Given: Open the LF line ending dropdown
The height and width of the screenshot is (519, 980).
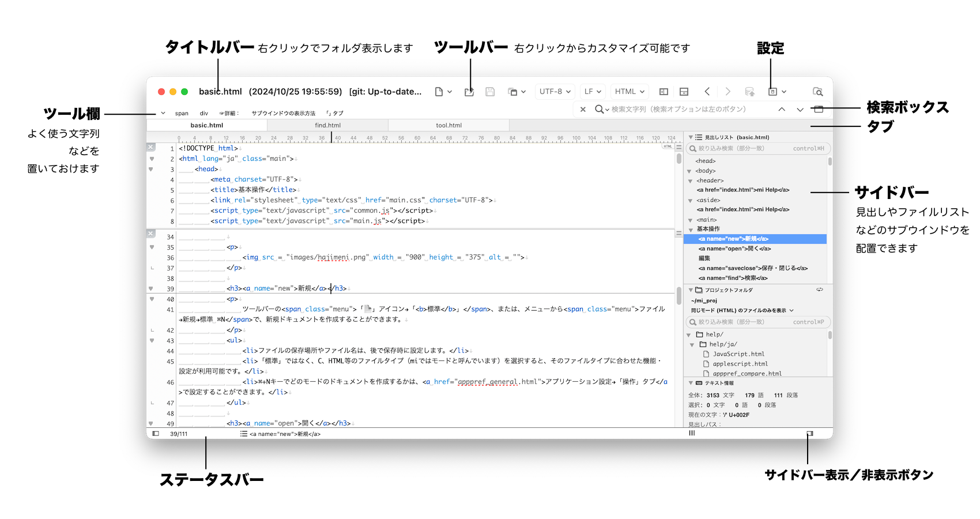Looking at the screenshot, I should (x=592, y=92).
